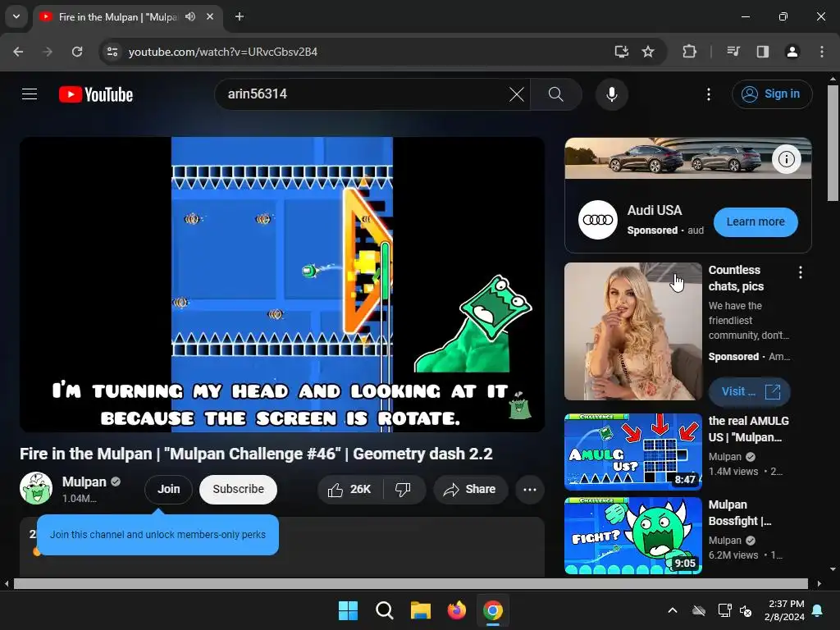Mute tab via speaker icon

(190, 16)
